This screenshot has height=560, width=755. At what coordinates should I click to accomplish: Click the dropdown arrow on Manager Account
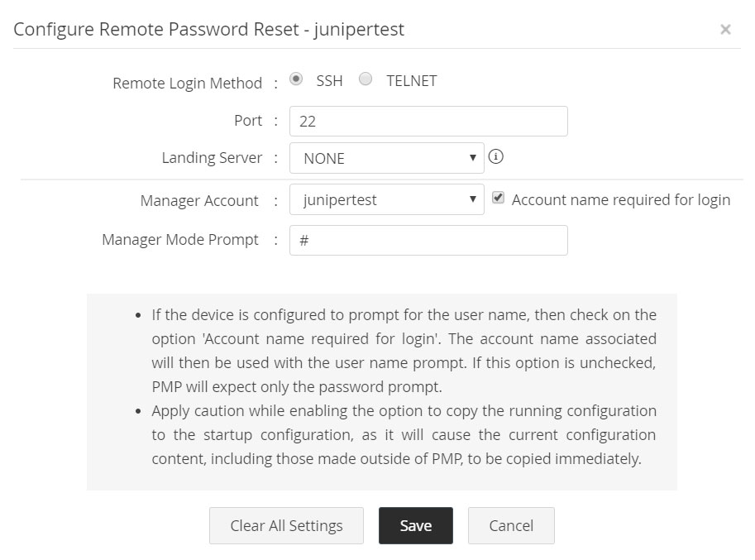pos(473,199)
